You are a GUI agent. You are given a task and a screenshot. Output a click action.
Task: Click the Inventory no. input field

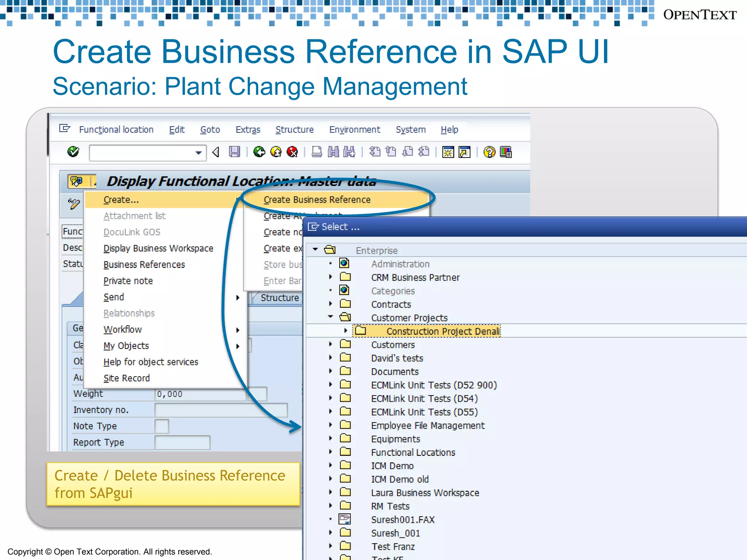point(221,410)
